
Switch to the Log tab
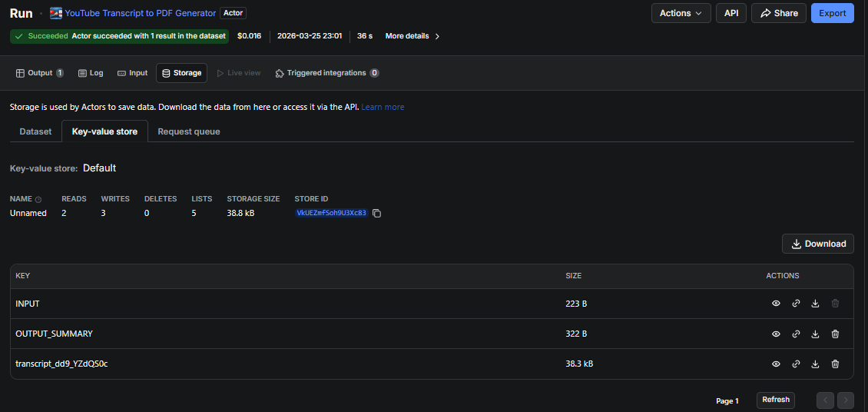[91, 73]
